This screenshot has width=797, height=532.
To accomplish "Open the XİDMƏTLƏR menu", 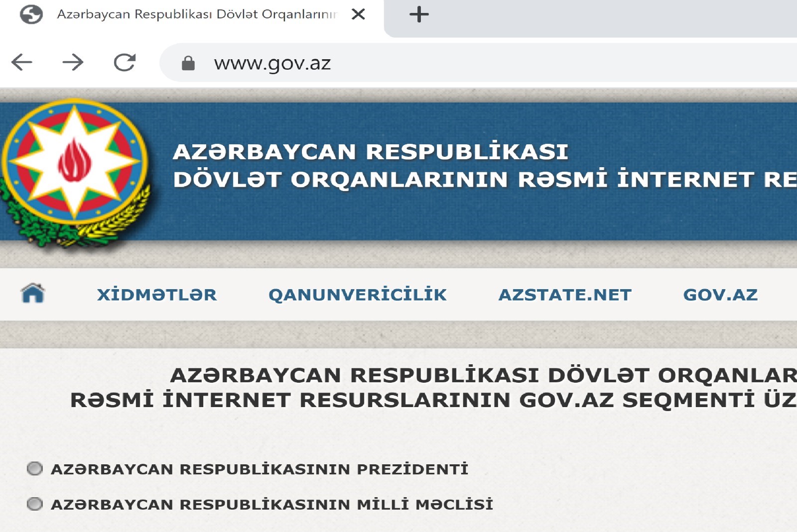I will click(x=157, y=295).
